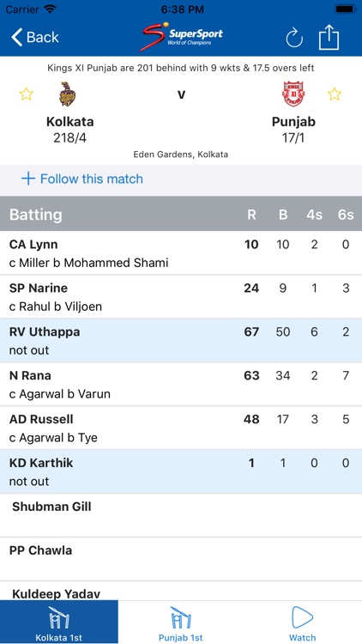
Task: Tap the Watch play icon
Action: pos(303,617)
